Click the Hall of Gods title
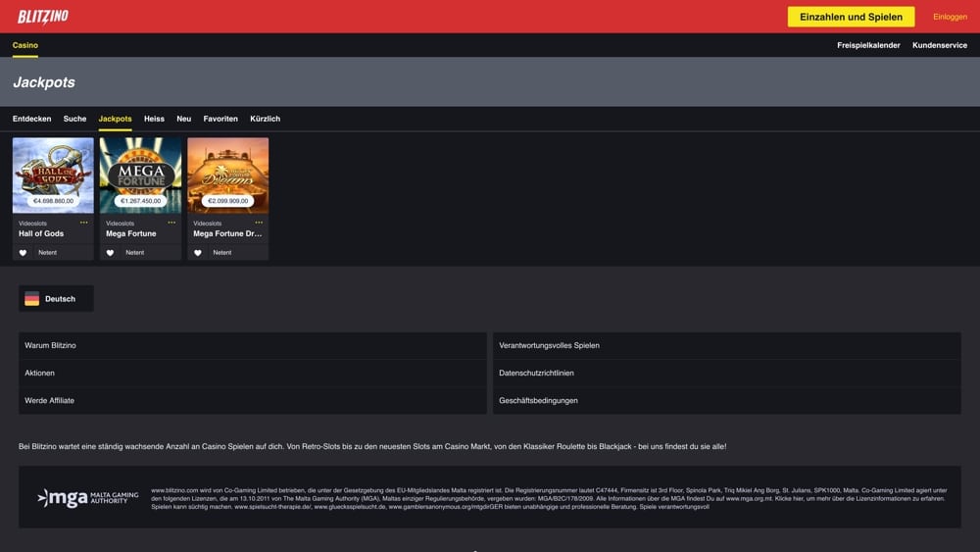This screenshot has width=980, height=552. point(41,233)
